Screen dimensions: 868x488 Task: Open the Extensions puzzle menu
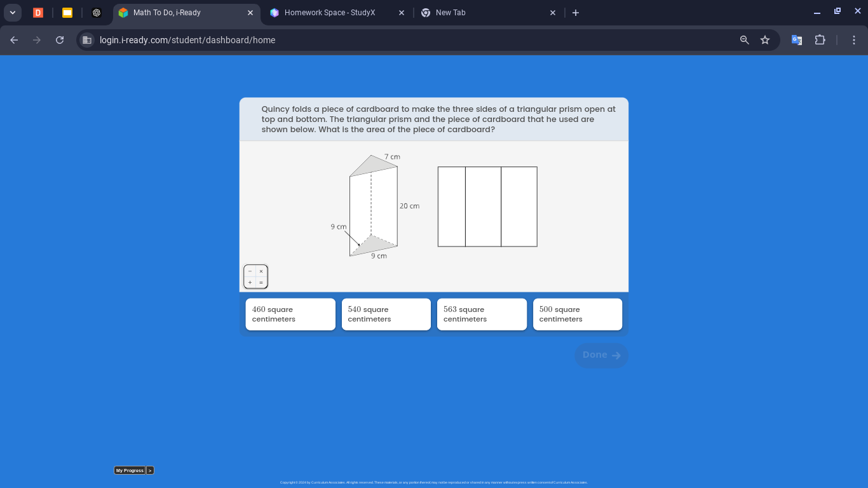click(820, 40)
